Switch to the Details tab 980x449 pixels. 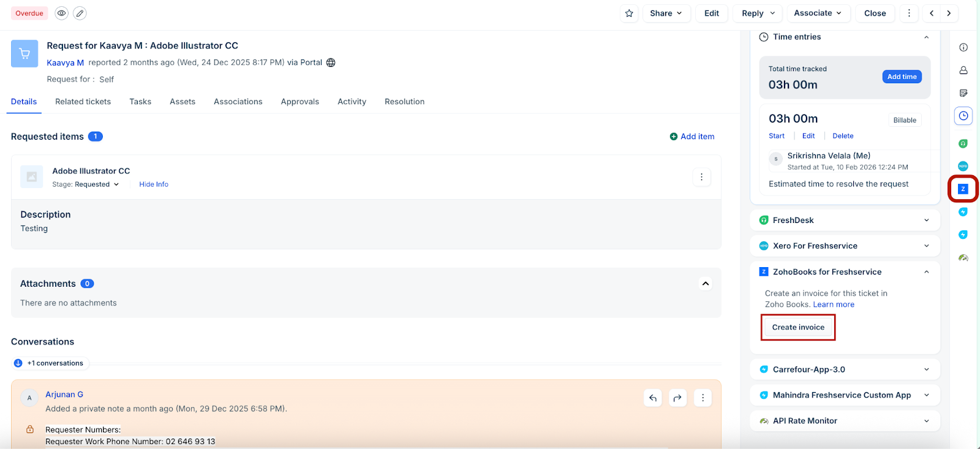(x=24, y=102)
